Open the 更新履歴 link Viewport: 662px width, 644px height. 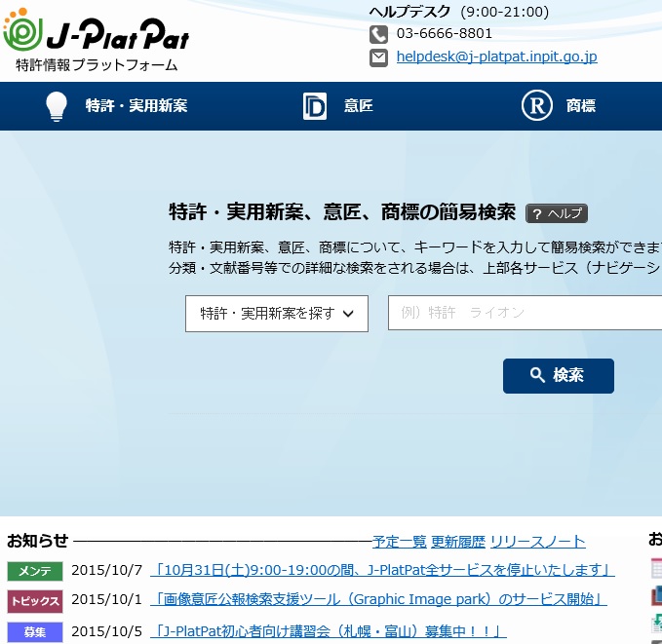[458, 542]
